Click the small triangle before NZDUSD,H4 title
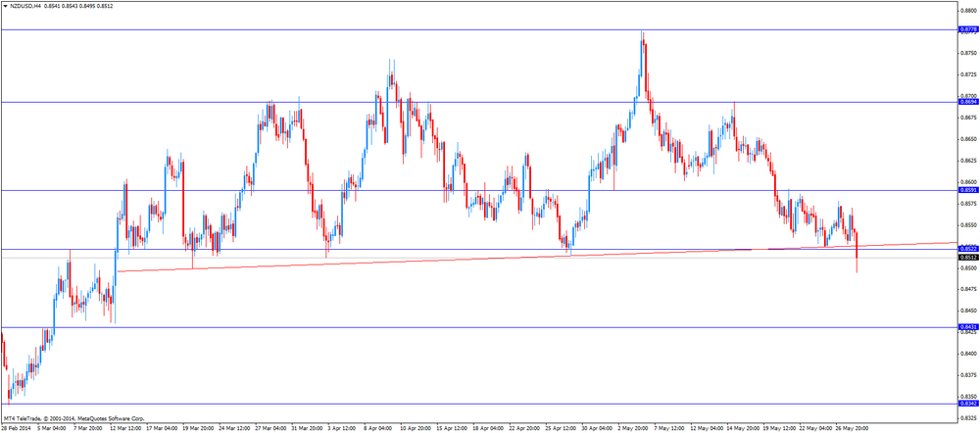 5,6
